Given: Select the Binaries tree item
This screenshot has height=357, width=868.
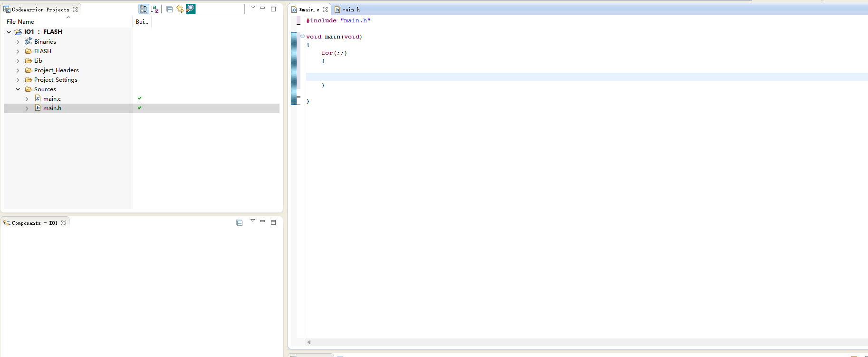Looking at the screenshot, I should click(x=45, y=42).
